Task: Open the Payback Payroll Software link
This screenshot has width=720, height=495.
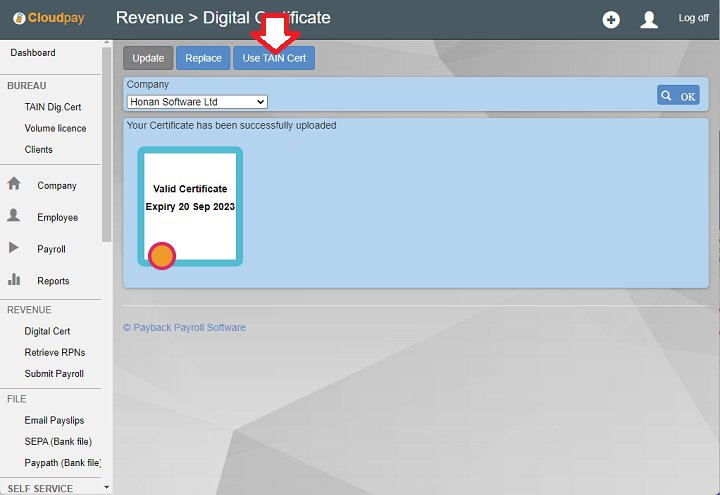Action: (184, 327)
